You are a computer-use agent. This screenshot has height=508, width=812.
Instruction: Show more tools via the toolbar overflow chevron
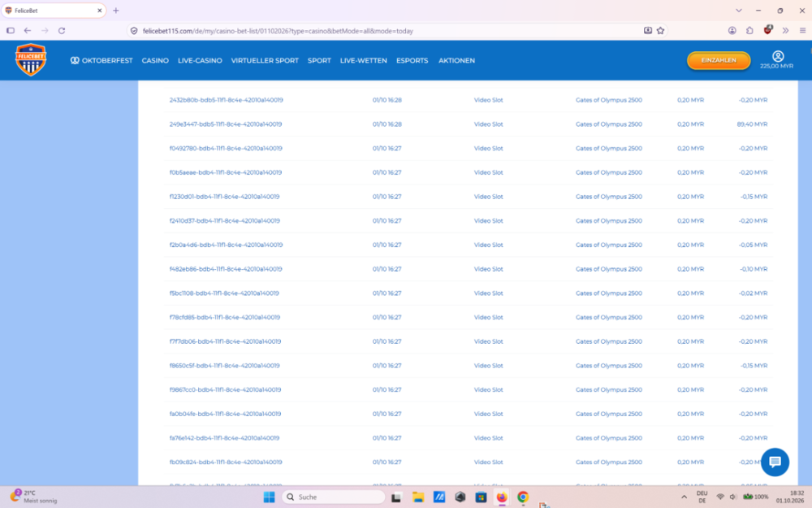tap(785, 31)
